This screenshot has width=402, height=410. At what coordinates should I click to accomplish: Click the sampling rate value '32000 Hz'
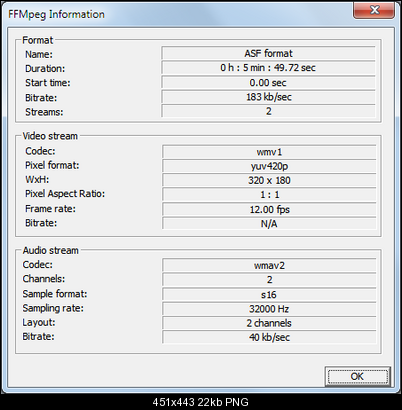tap(269, 309)
